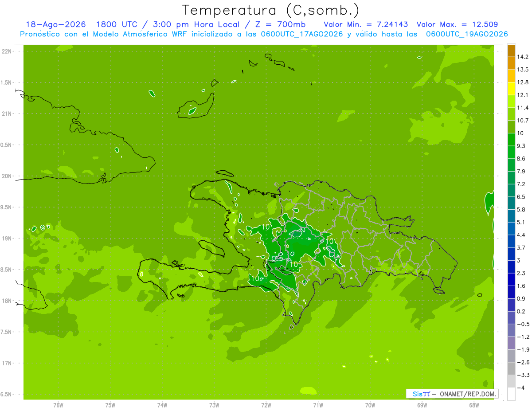Select the date text "18-Ago-2026"
The image size is (532, 411).
pyautogui.click(x=56, y=24)
